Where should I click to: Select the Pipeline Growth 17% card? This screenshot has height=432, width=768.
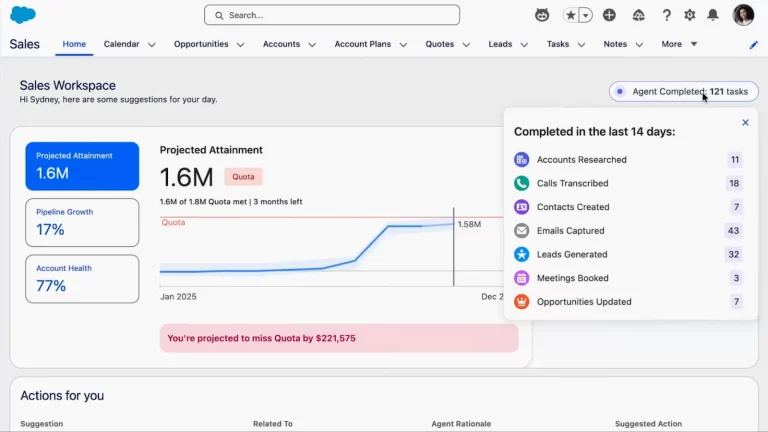(82, 222)
